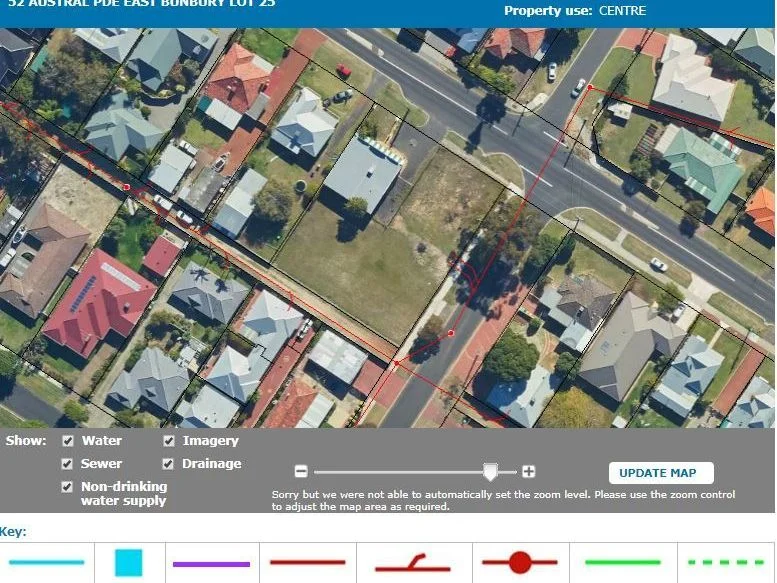Click the red branch line key symbol
777x583 pixels.
(x=412, y=564)
